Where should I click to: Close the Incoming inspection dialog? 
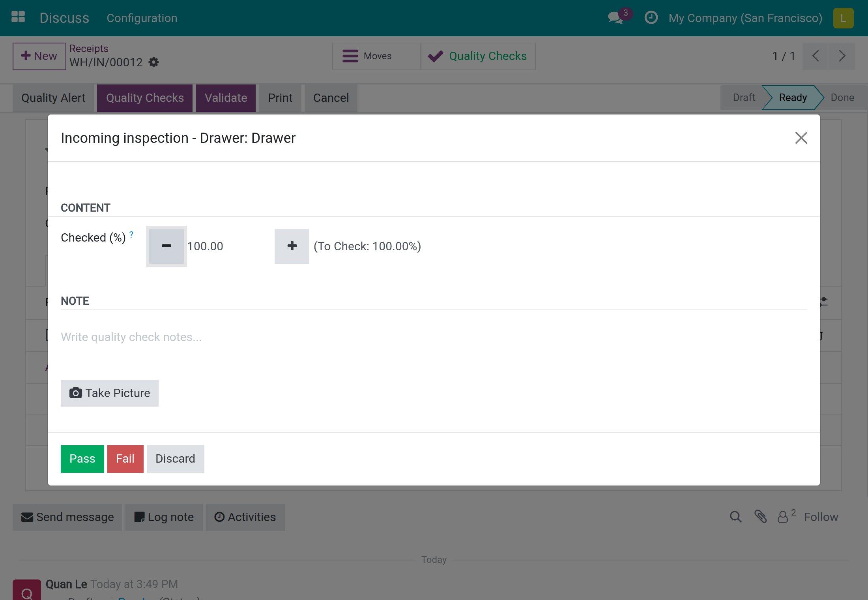(801, 138)
